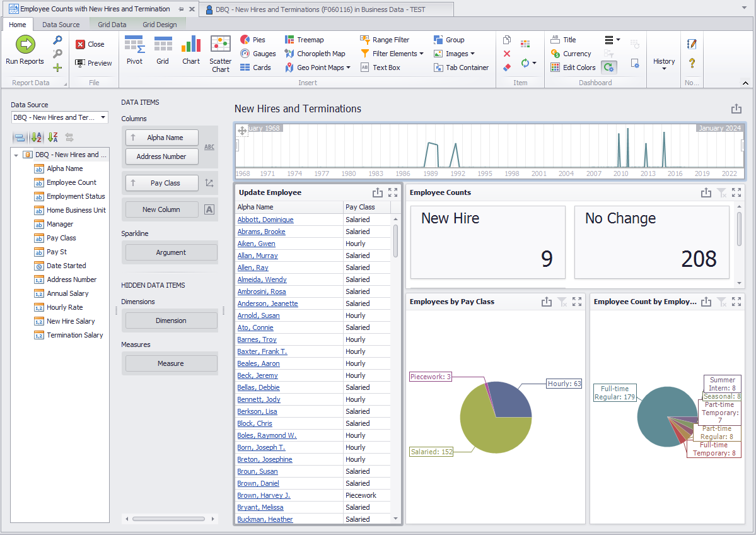Click the sort A-Z ascending icon
The width and height of the screenshot is (756, 535).
(x=36, y=138)
